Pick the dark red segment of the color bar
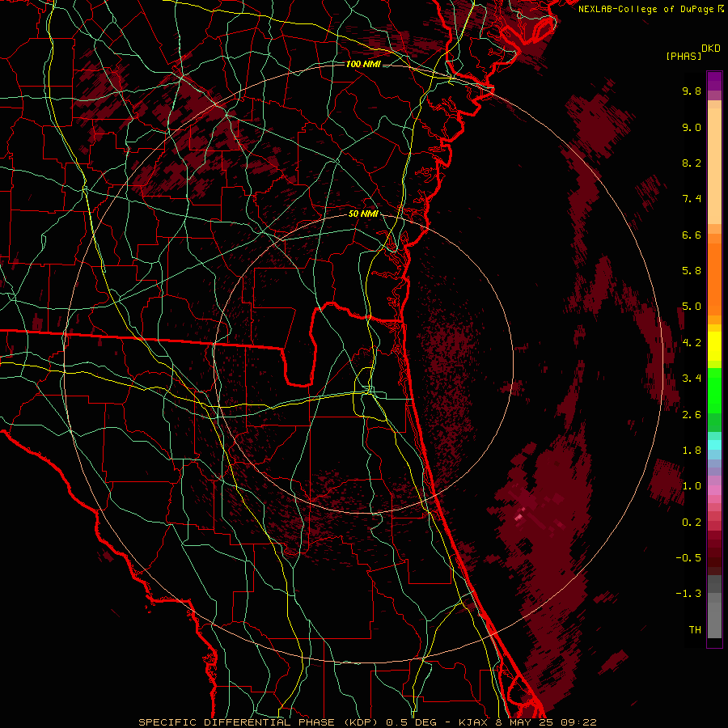The width and height of the screenshot is (728, 728). 714,552
